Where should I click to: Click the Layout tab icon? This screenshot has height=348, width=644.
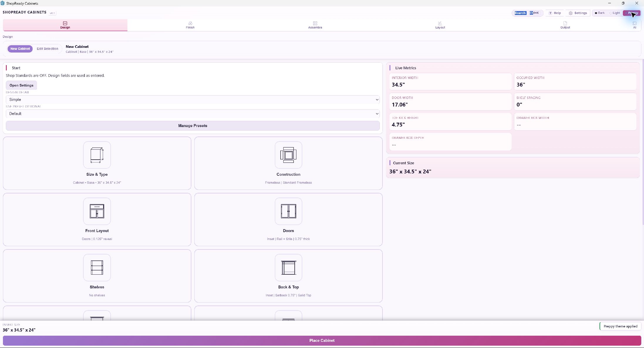coord(440,23)
